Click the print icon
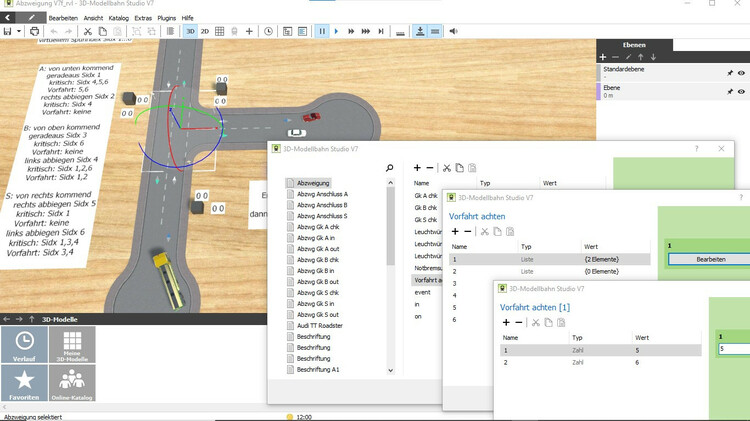Screen dimensions: 750x421 (34, 32)
